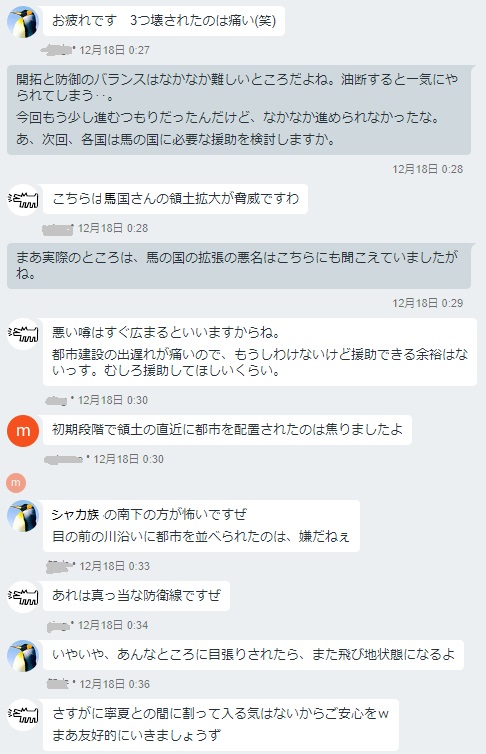Image resolution: width=486 pixels, height=754 pixels.
Task: Select the message まあ友好的にいきましょうず
Action: pos(137,736)
